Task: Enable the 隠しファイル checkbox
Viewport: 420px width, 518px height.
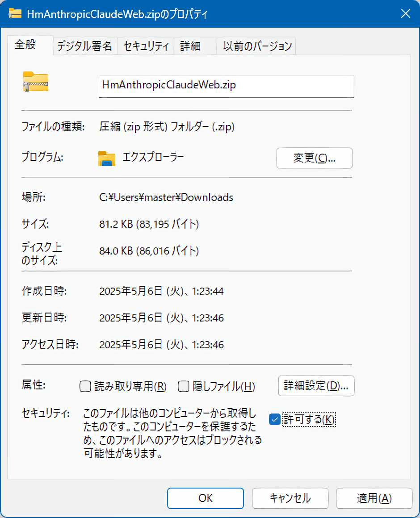Action: (184, 386)
